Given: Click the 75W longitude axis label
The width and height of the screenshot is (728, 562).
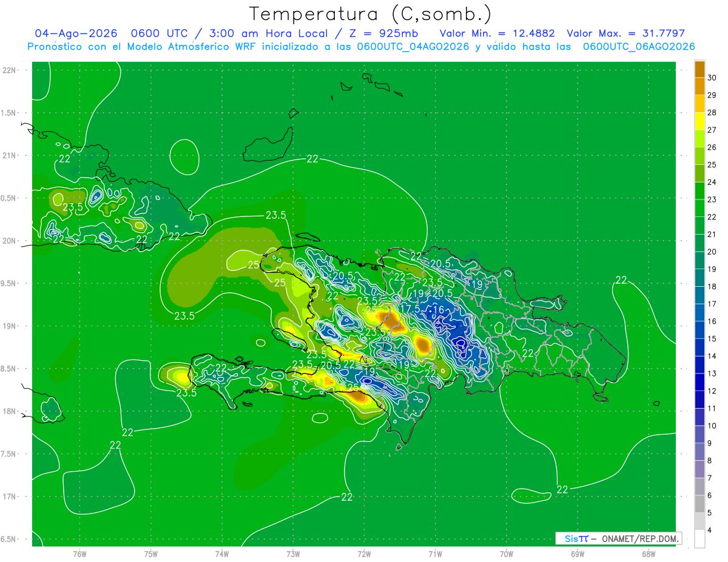Looking at the screenshot, I should [x=150, y=554].
